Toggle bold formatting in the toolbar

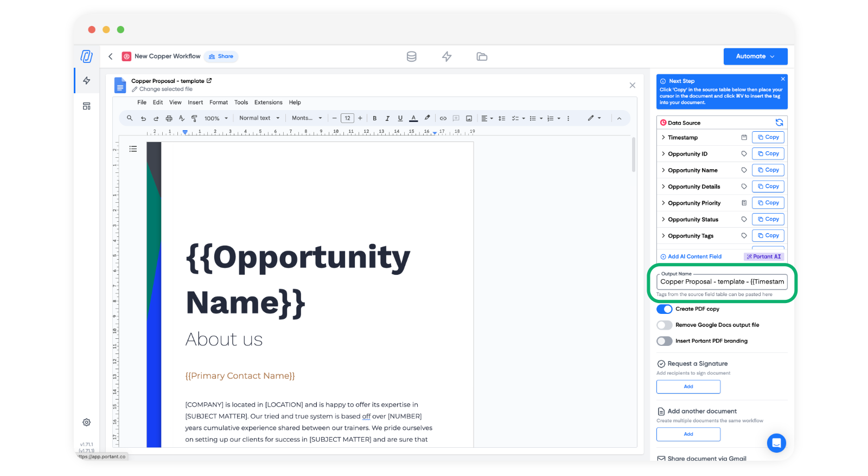[x=374, y=118]
